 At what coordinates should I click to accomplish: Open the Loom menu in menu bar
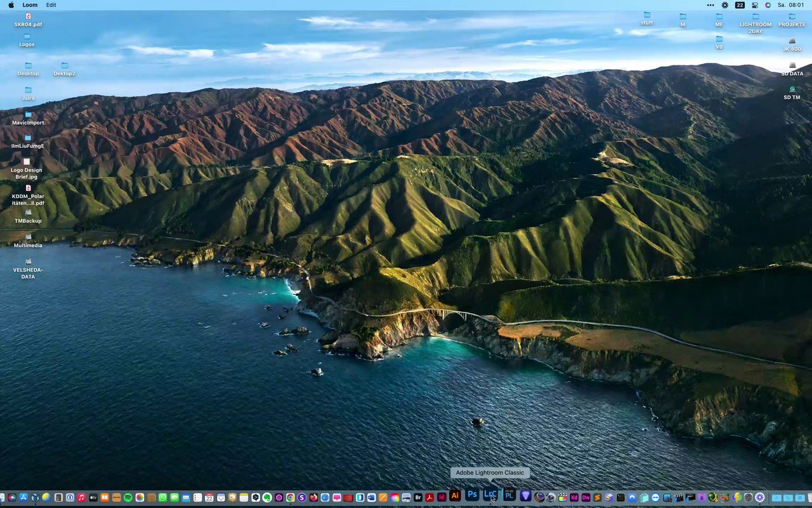pyautogui.click(x=30, y=4)
